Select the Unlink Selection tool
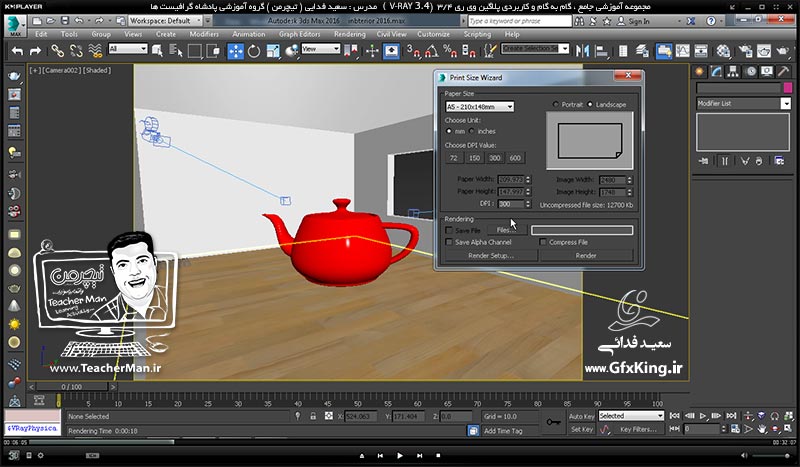Image resolution: width=800 pixels, height=467 pixels. click(76, 51)
